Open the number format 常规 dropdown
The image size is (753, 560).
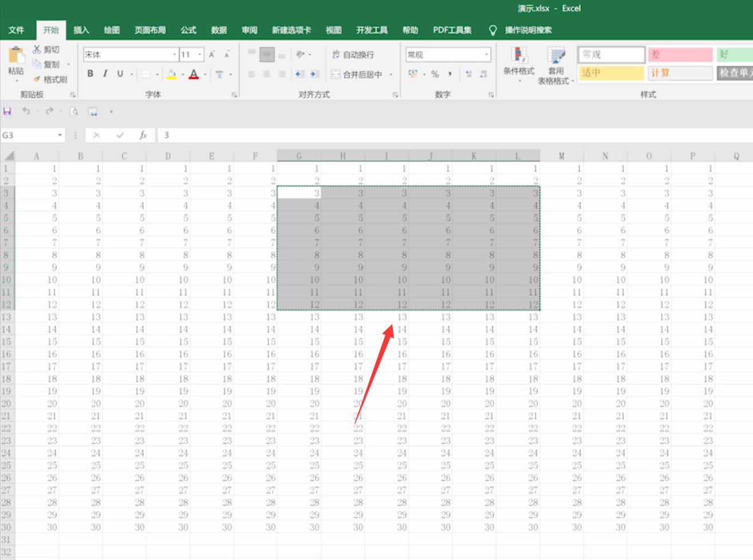(x=487, y=55)
